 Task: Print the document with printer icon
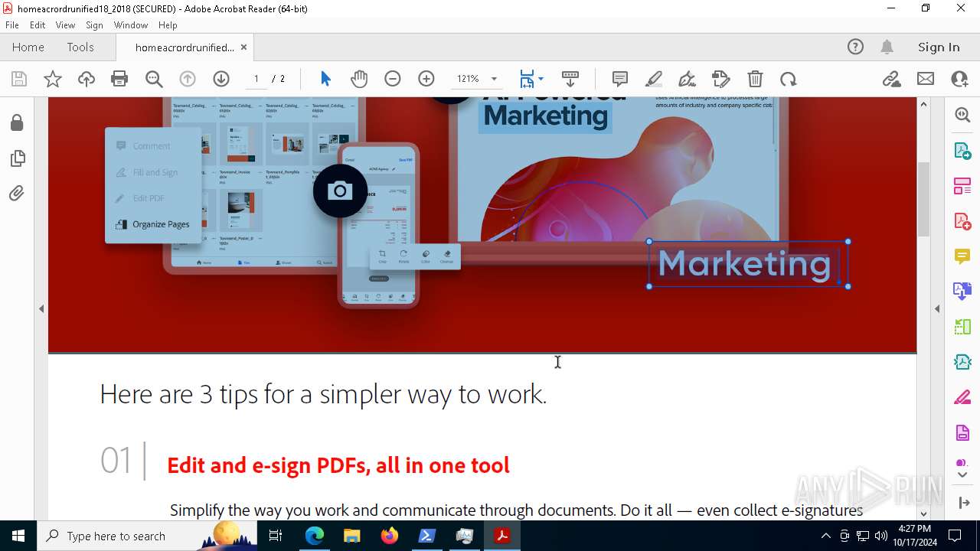pyautogui.click(x=119, y=79)
